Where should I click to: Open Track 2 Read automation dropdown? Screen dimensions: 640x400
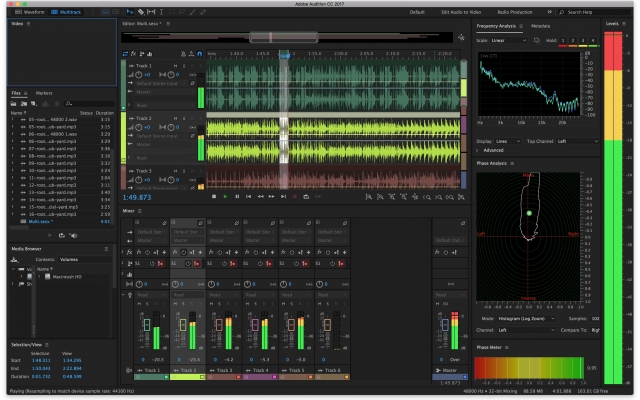coord(165,158)
